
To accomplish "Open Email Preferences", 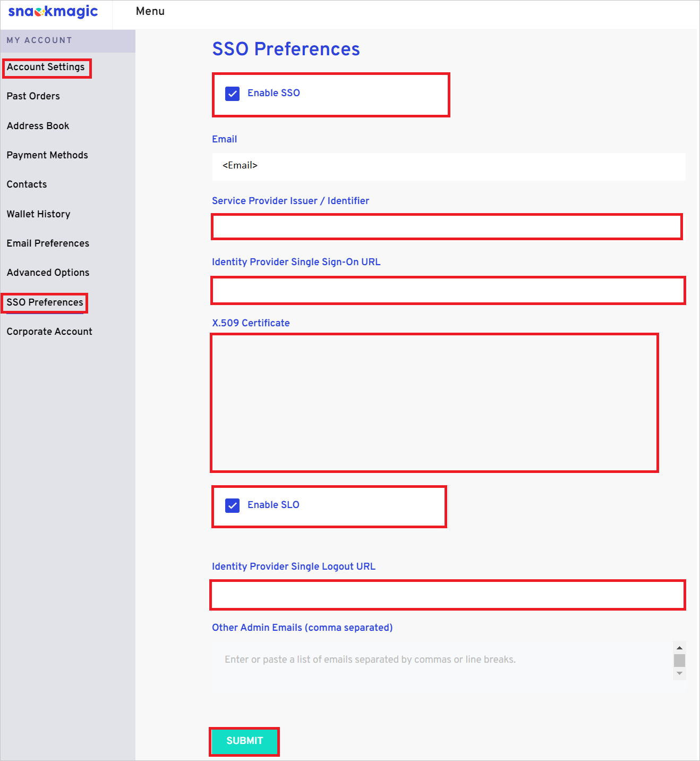I will (x=48, y=243).
